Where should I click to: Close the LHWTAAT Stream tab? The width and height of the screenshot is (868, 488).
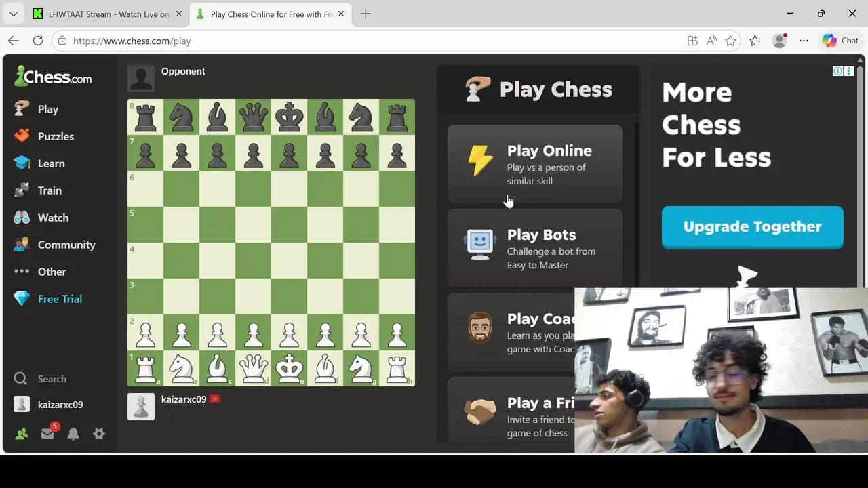point(179,14)
